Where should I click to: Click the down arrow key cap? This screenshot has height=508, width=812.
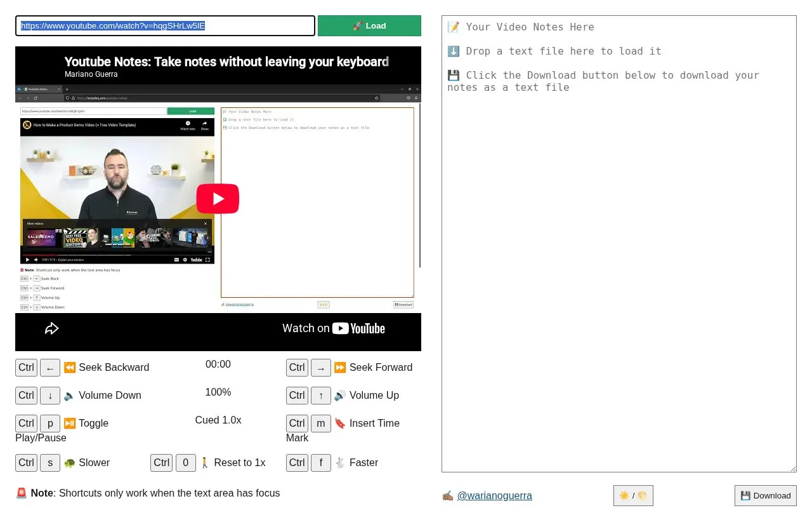50,396
